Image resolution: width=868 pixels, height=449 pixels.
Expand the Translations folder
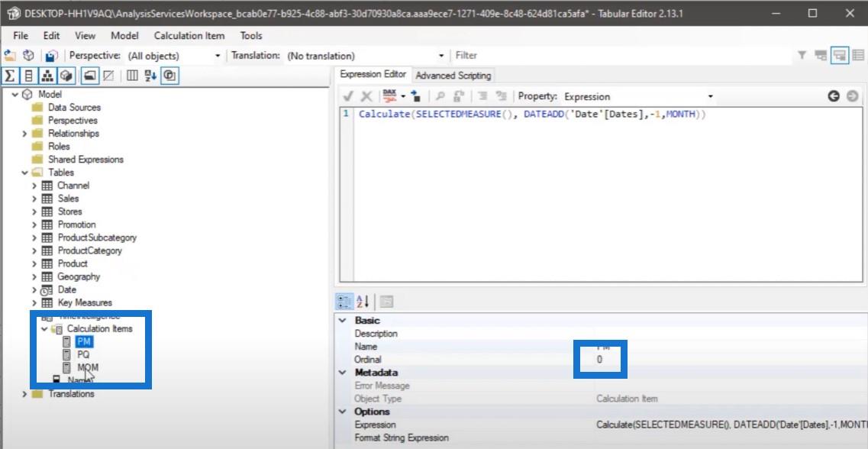click(x=24, y=394)
